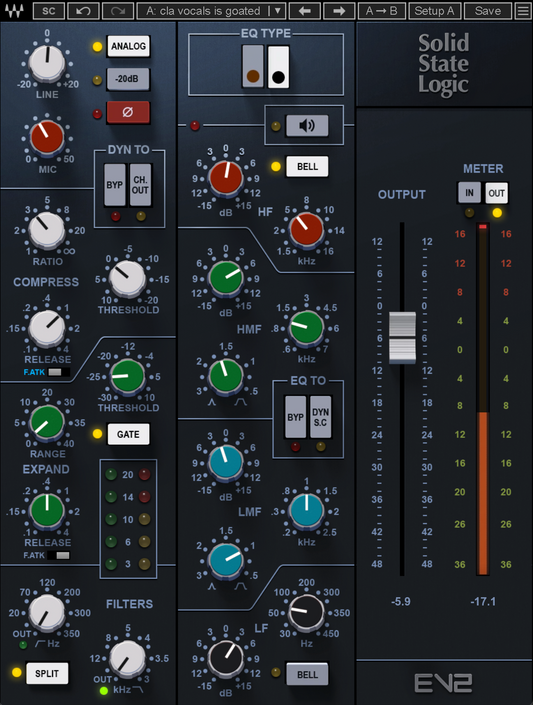Set the meter to OUT

[x=497, y=193]
